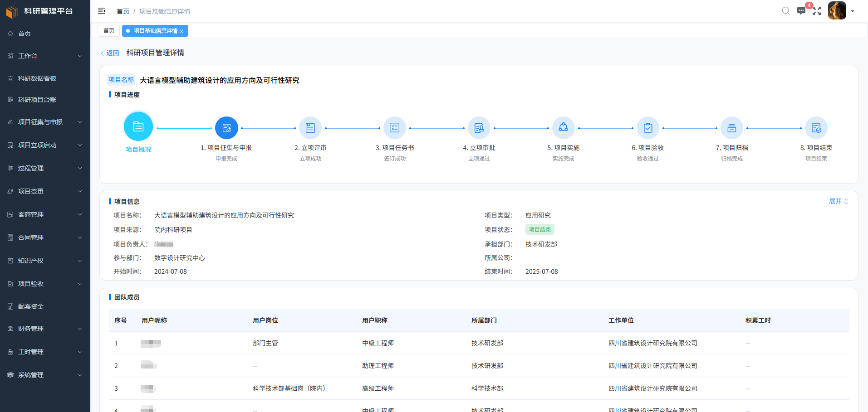Expand the 客商管理 sidebar menu
Viewport: 868px width, 412px height.
click(45, 214)
